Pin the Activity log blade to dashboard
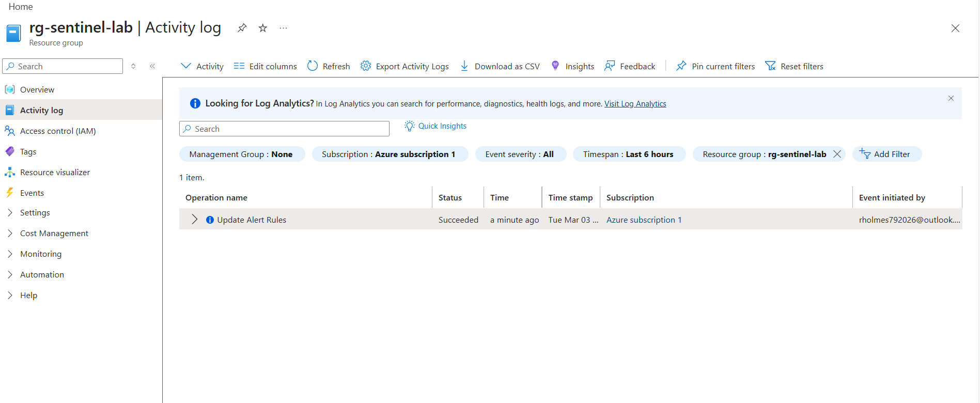This screenshot has width=980, height=403. pyautogui.click(x=242, y=28)
